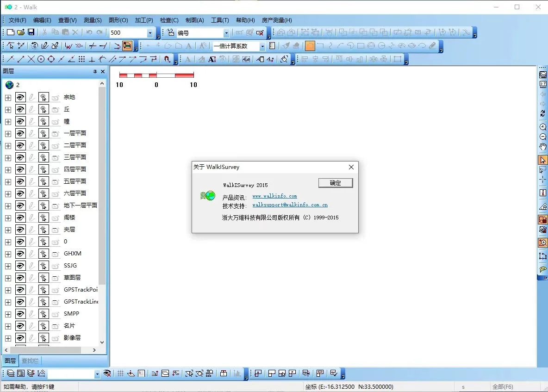Viewport: 548px width, 392px height.
Task: Open the scale 500 dropdown
Action: pos(150,33)
